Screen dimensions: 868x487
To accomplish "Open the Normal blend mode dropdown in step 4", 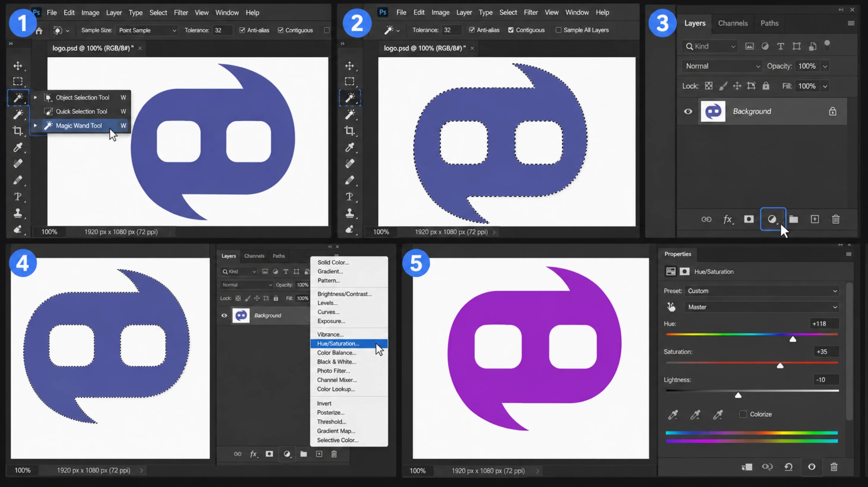I will [246, 285].
